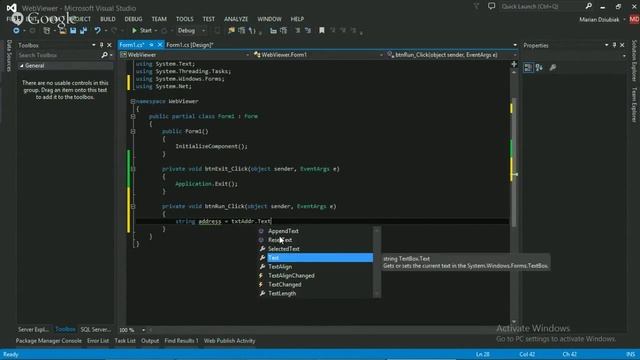
Task: Open the 100 % zoom level dropdown
Action: [x=143, y=330]
